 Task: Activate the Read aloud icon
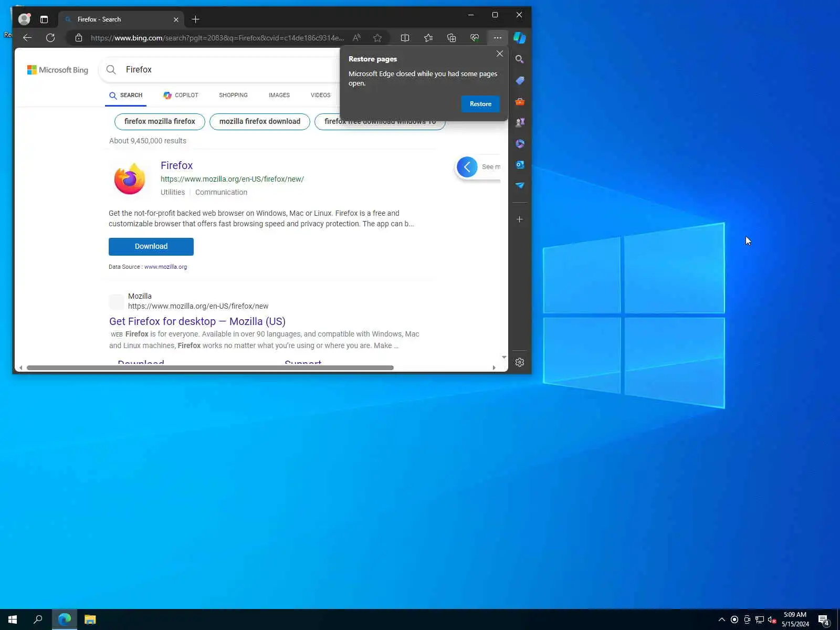[356, 38]
